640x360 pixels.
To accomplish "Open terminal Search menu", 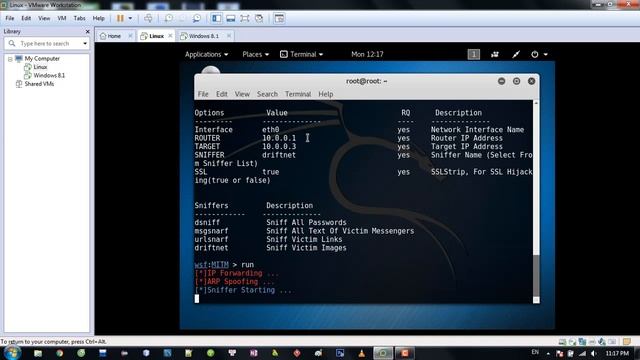I will pos(267,94).
